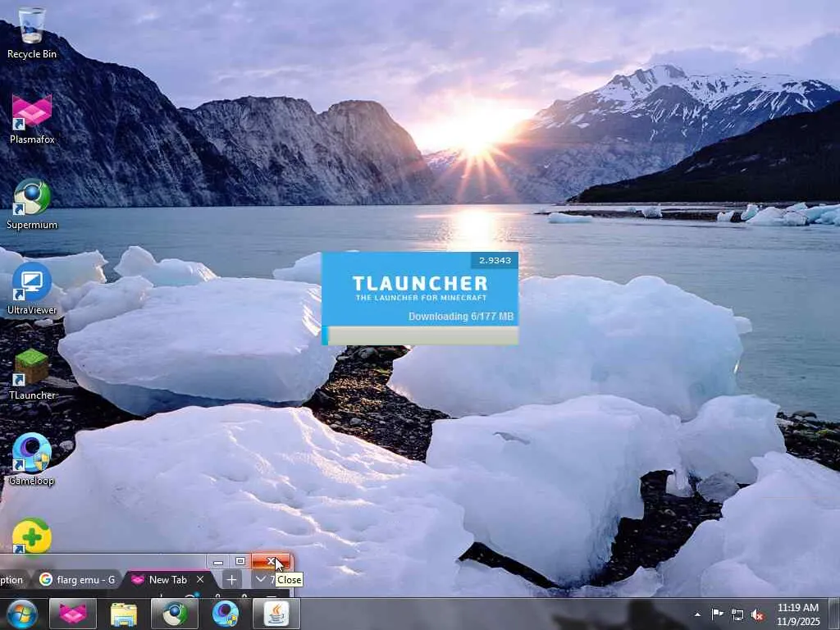This screenshot has width=840, height=630.
Task: Open the Recycle Bin desktop icon
Action: pyautogui.click(x=32, y=32)
